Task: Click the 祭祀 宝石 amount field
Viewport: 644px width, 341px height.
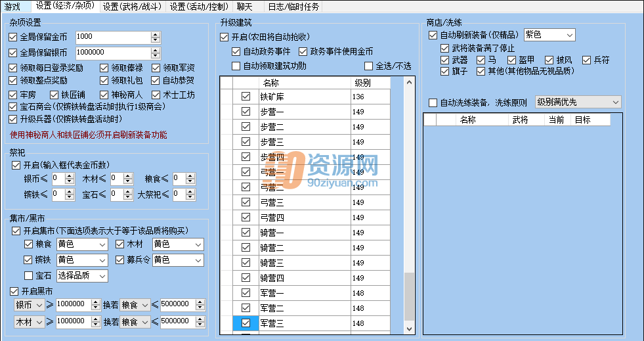Action: pyautogui.click(x=116, y=194)
